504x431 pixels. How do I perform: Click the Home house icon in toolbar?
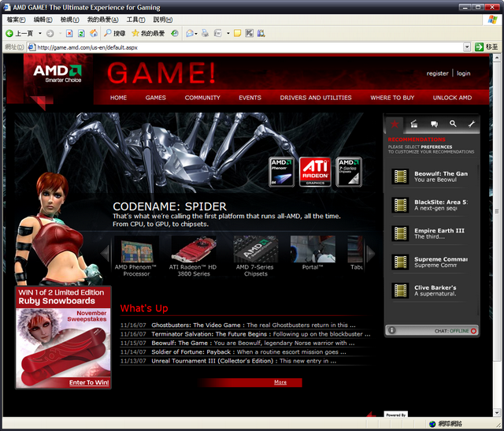click(94, 33)
